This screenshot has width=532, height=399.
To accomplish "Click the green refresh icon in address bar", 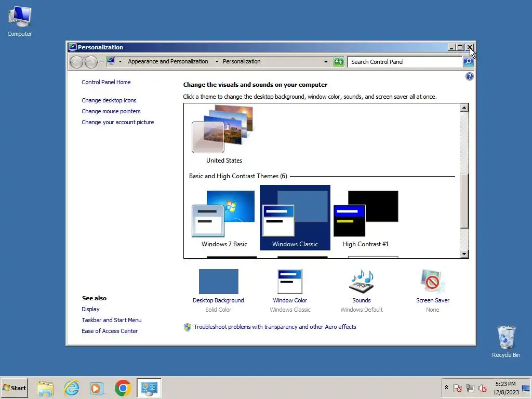I will click(339, 62).
